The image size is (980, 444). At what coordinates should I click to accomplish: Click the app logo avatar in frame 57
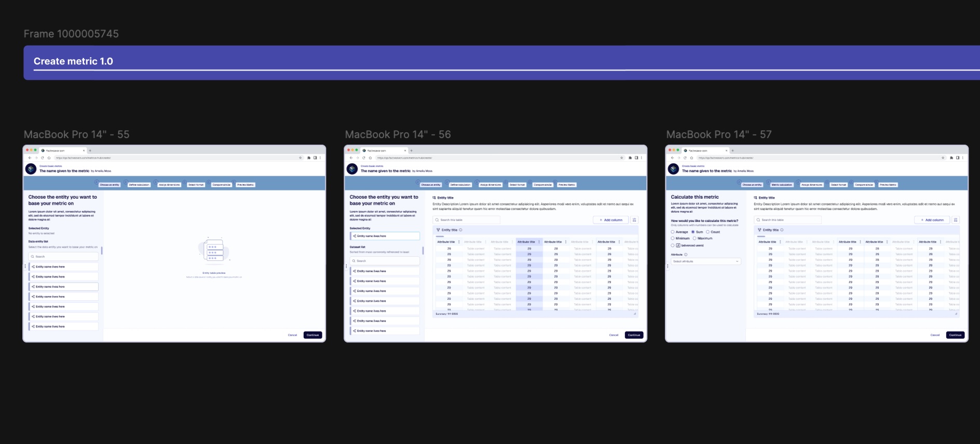[673, 169]
